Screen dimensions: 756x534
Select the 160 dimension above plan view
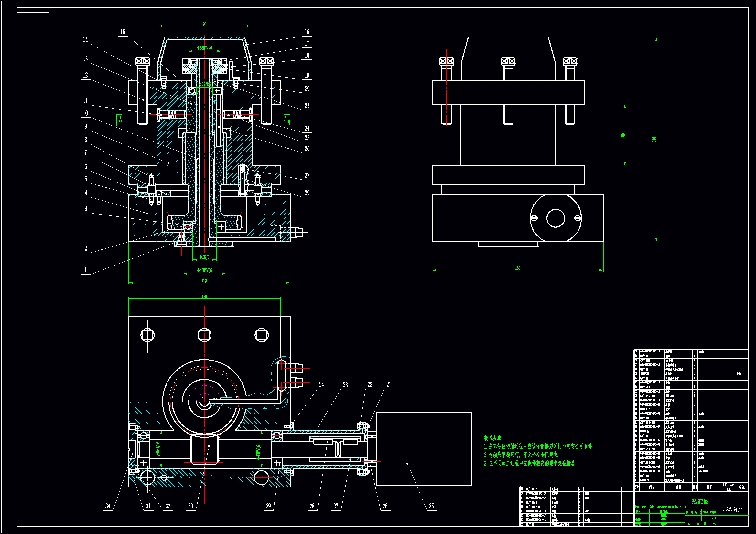click(204, 297)
